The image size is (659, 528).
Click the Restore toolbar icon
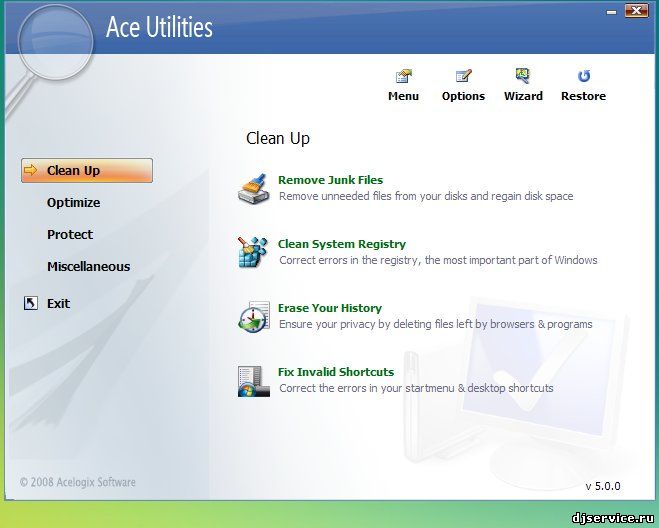pyautogui.click(x=583, y=77)
